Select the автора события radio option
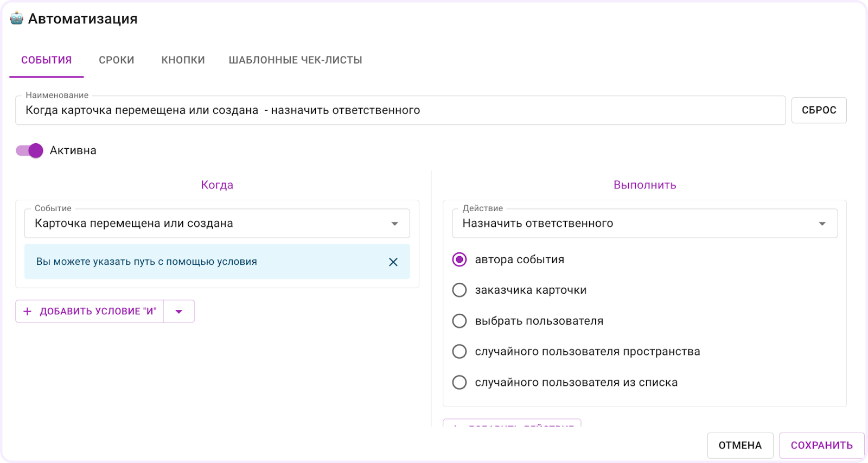 tap(459, 260)
